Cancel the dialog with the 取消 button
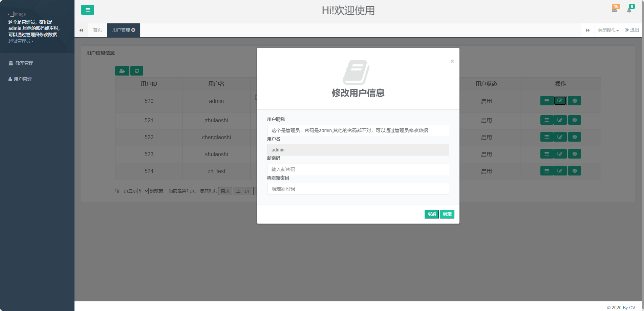This screenshot has width=644, height=311. (x=431, y=214)
